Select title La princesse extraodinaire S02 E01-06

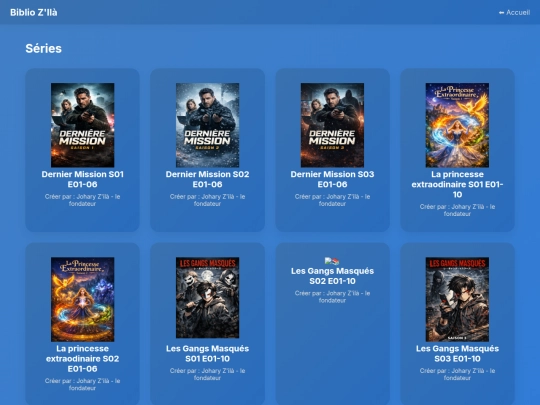coord(83,359)
